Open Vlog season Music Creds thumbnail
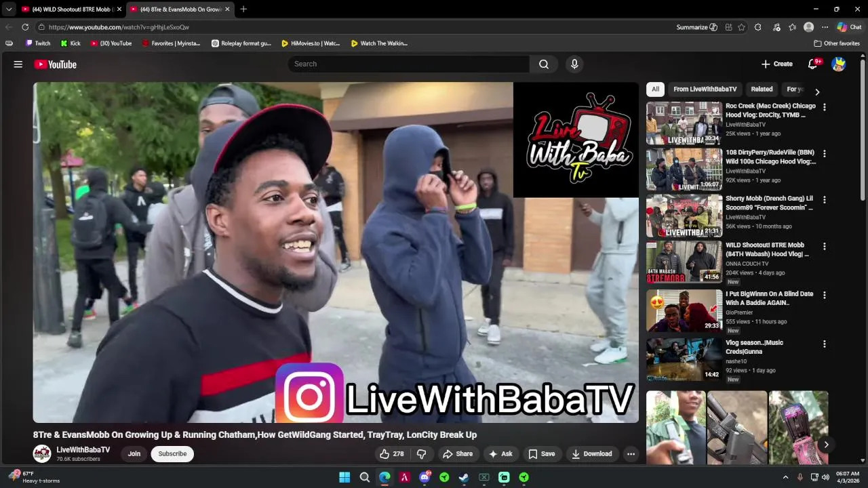Screen dimensions: 868x488 (x=684, y=359)
